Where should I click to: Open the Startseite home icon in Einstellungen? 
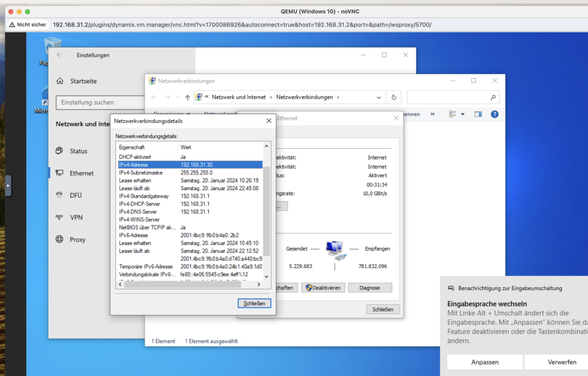(x=60, y=81)
